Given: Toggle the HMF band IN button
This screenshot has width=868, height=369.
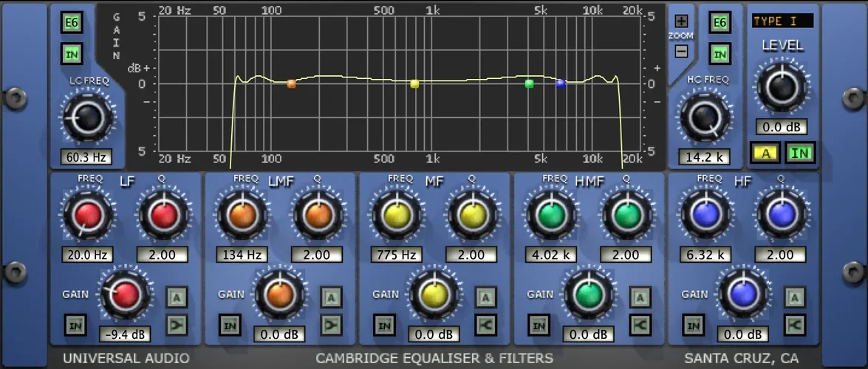Looking at the screenshot, I should click(538, 325).
